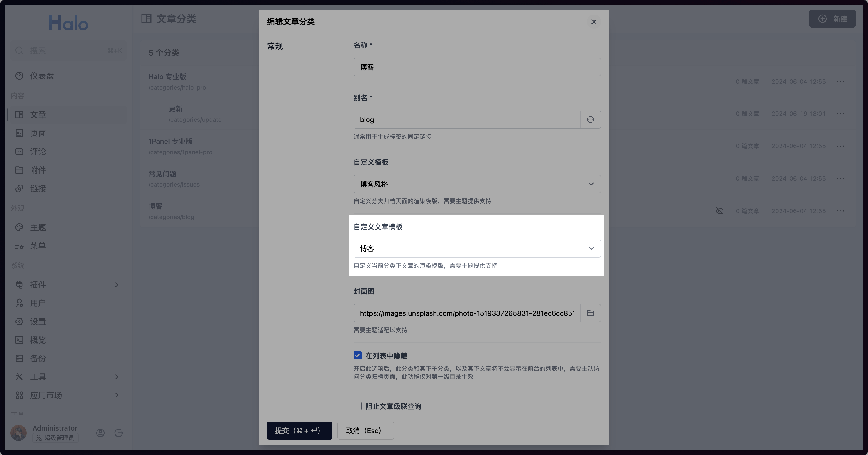The image size is (868, 455).
Task: Open 自定义文章模板 dropdown showing 博客
Action: coord(477,249)
